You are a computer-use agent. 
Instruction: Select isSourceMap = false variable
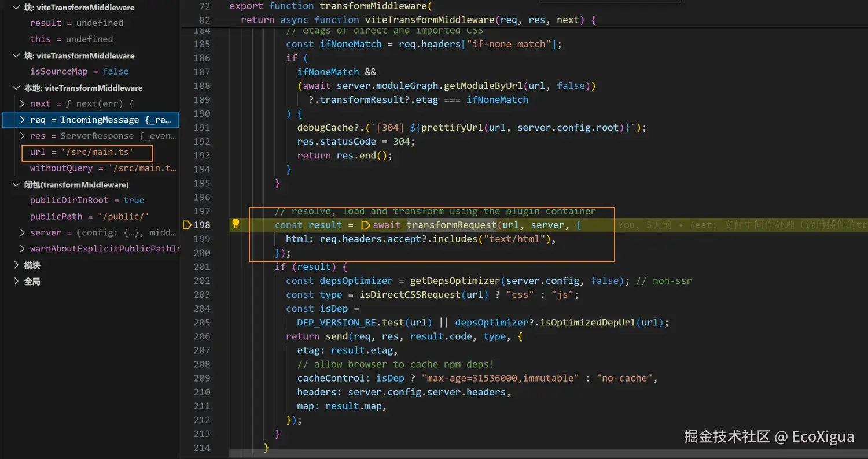pos(79,72)
